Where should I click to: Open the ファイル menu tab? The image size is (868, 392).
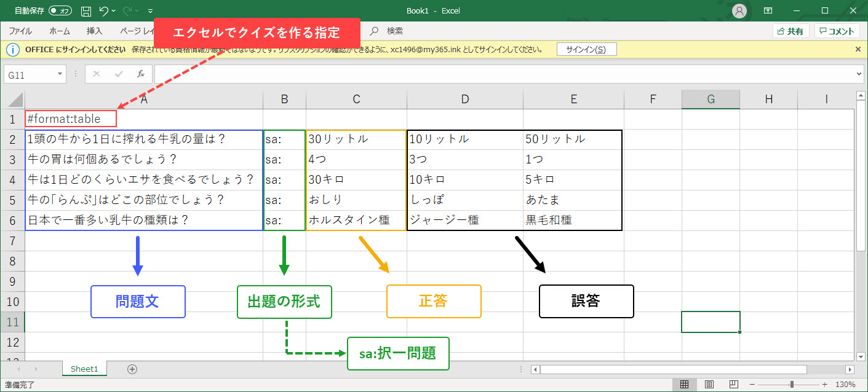[20, 31]
